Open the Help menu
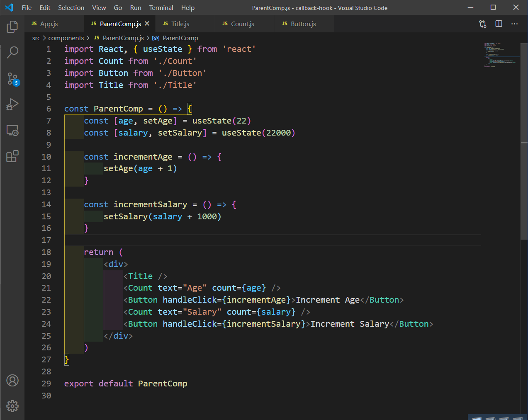 pyautogui.click(x=188, y=7)
